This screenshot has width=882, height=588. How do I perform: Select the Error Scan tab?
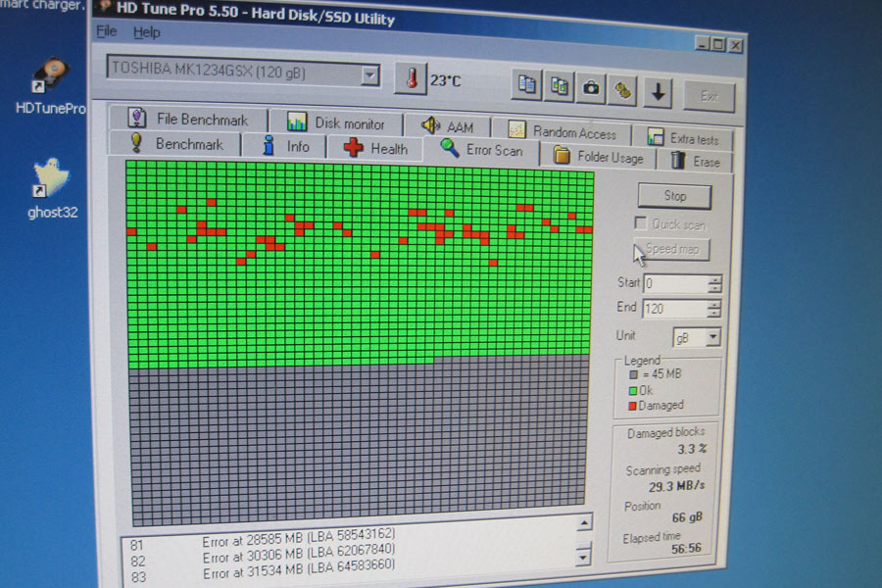(x=481, y=150)
